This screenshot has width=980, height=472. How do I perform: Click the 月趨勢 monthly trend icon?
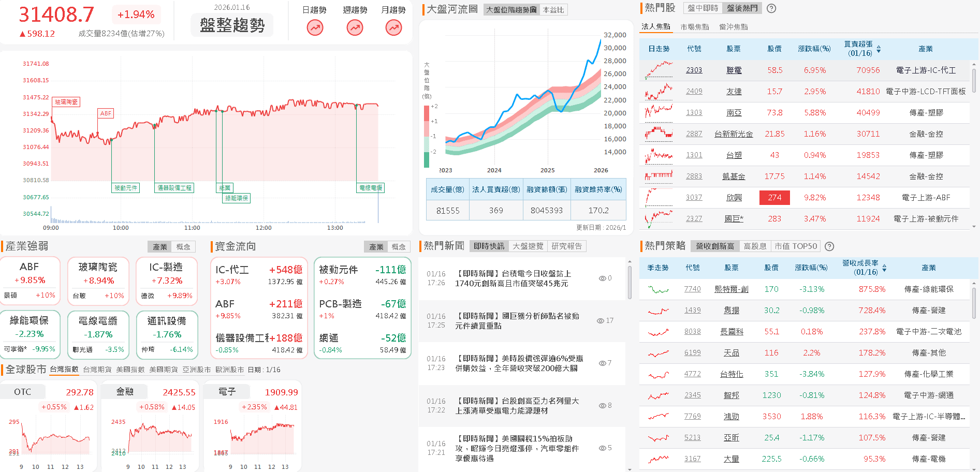click(x=393, y=27)
